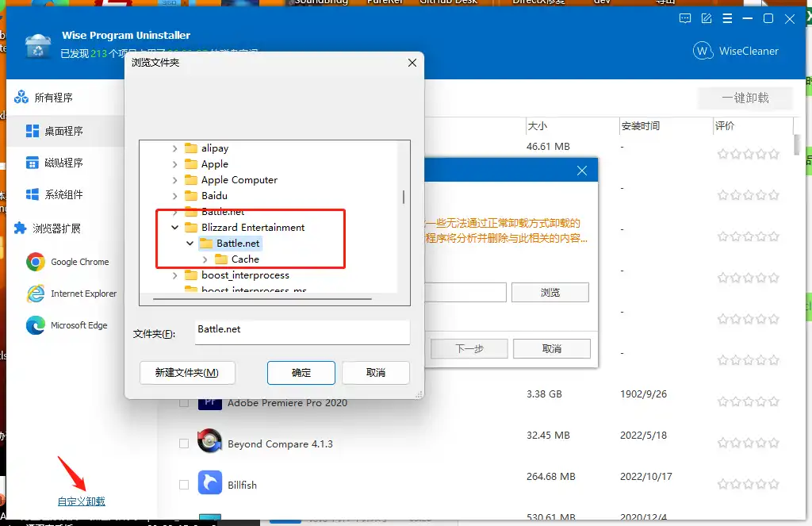
Task: Click the Google Chrome icon in sidebar
Action: click(x=35, y=263)
